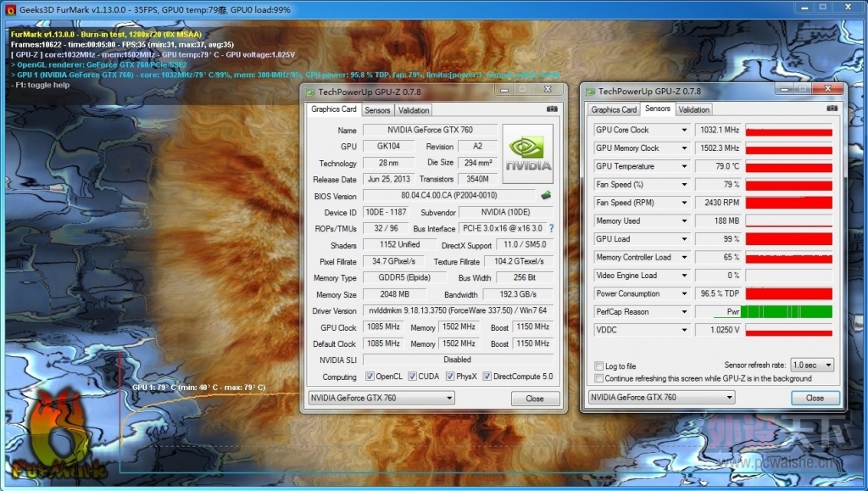The image size is (868, 491).
Task: Click the Texture Fillrate 104.2 GTexel/s field
Action: pos(519,261)
